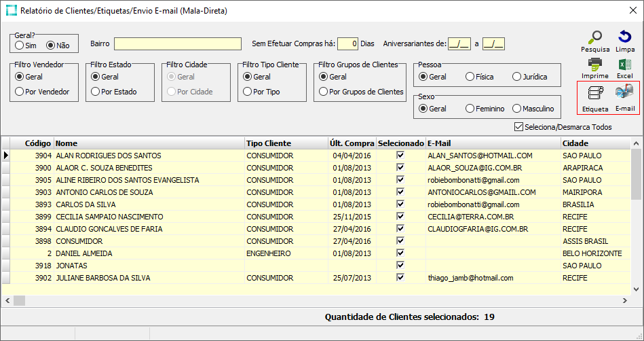Click into the Bairro text field

coord(178,44)
